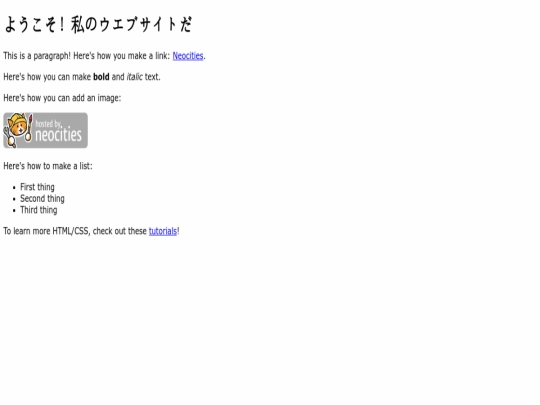Viewport: 540px width, 405px height.
Task: Select the Third thing list item
Action: tap(39, 210)
